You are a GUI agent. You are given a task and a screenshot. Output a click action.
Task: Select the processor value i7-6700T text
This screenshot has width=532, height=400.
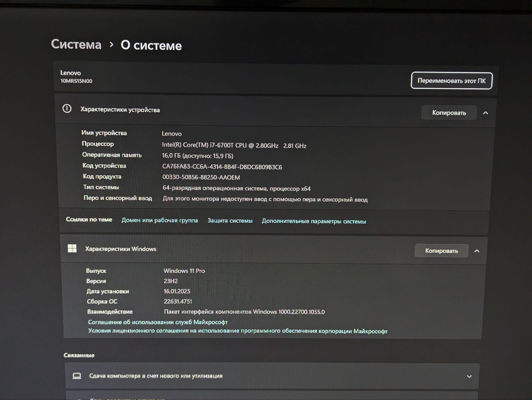tap(234, 145)
